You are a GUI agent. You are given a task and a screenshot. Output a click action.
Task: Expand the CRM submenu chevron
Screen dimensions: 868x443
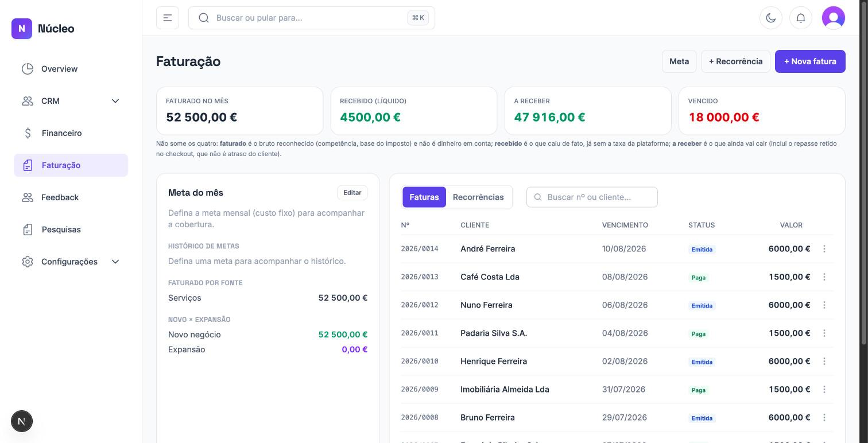click(x=115, y=101)
